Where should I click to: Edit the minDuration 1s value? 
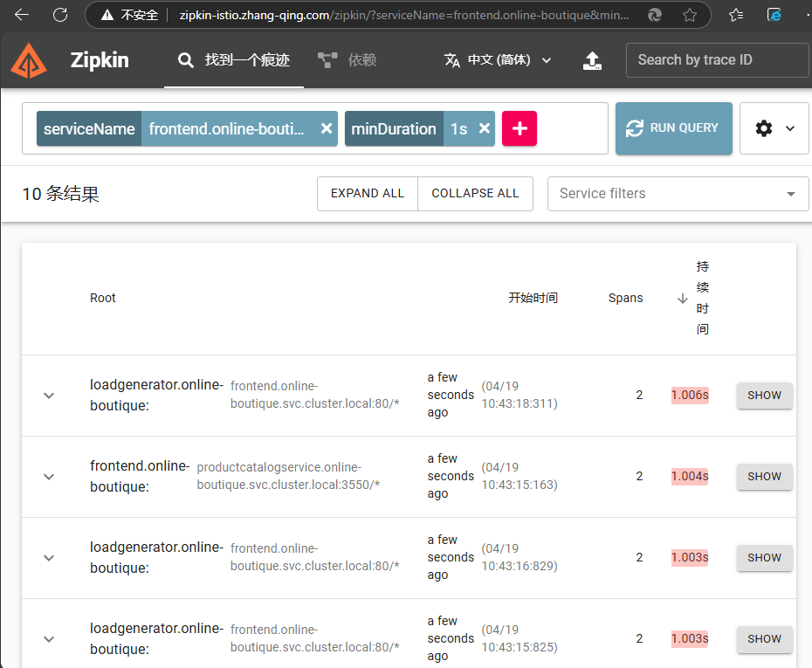point(458,128)
